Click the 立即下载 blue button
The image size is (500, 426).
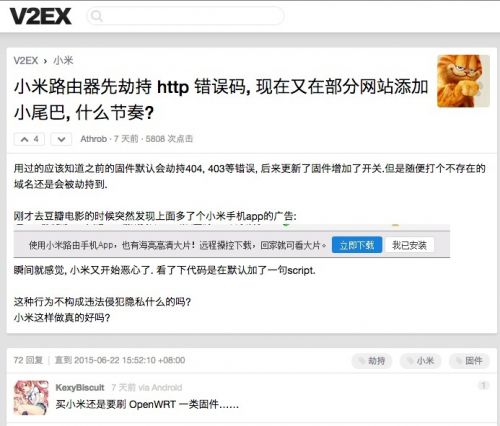pos(357,245)
